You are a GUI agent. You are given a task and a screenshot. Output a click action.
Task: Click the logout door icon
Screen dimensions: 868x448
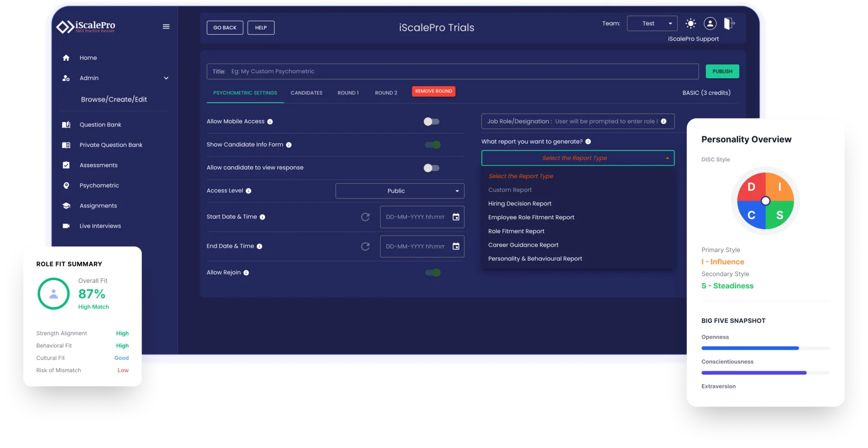(729, 24)
